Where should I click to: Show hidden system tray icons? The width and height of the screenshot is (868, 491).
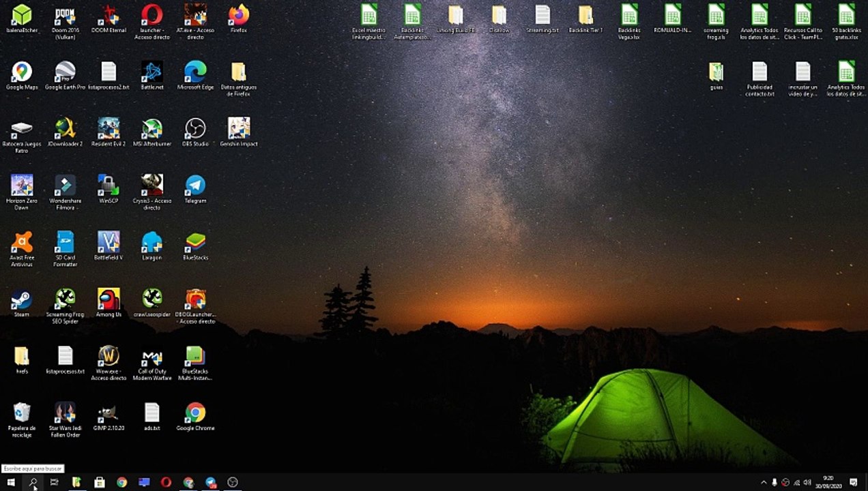[764, 482]
